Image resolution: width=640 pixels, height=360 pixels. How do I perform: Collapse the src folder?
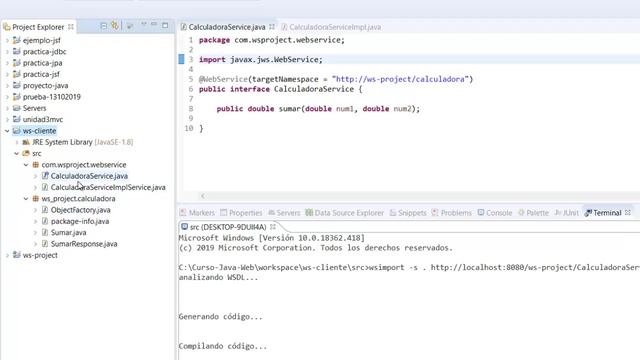[x=16, y=153]
